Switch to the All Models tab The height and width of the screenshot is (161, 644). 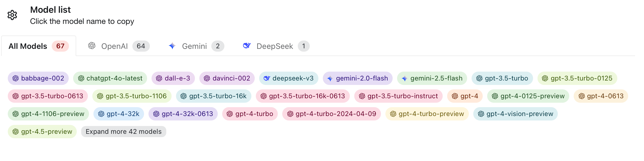tap(28, 46)
